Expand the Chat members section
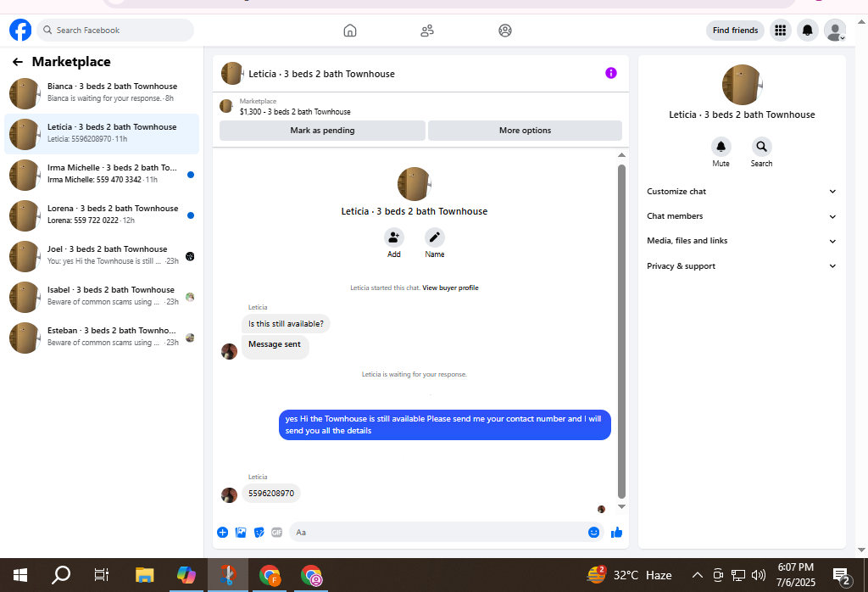868x592 pixels. 741,216
